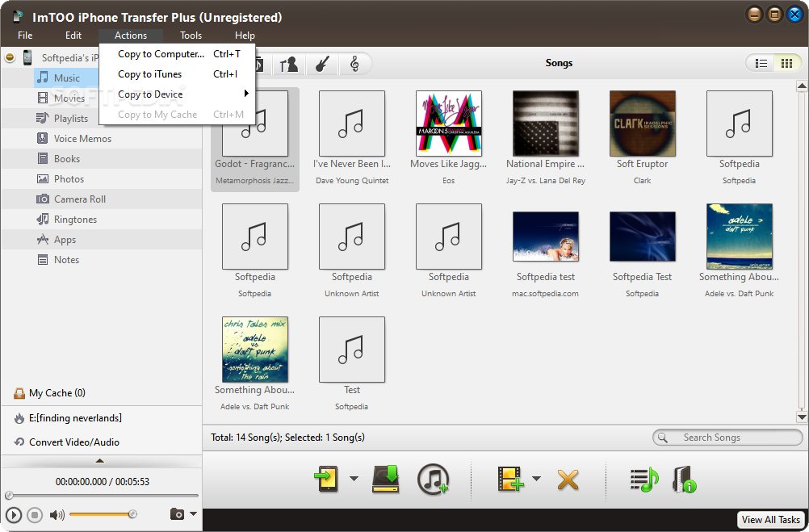
Task: Open Copy to Device dropdown arrow in toolbar
Action: click(354, 479)
